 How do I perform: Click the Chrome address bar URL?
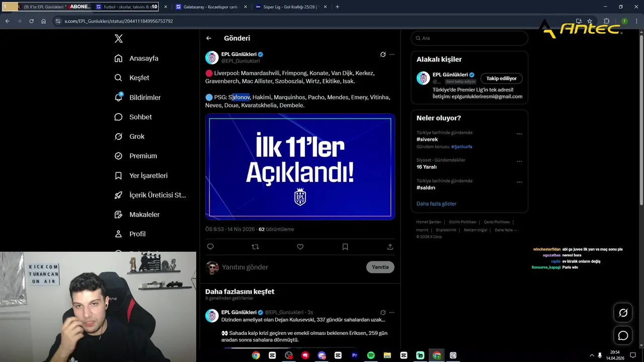tap(119, 21)
